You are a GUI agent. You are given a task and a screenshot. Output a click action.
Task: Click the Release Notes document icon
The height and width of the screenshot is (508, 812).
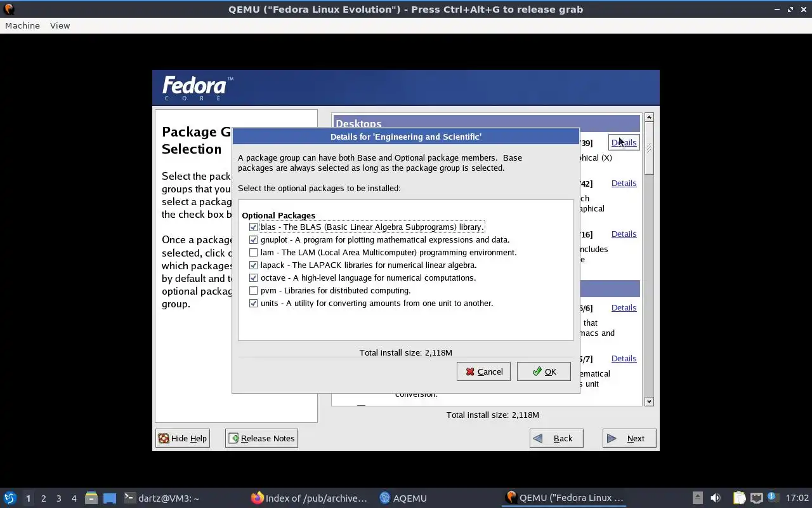coord(233,438)
